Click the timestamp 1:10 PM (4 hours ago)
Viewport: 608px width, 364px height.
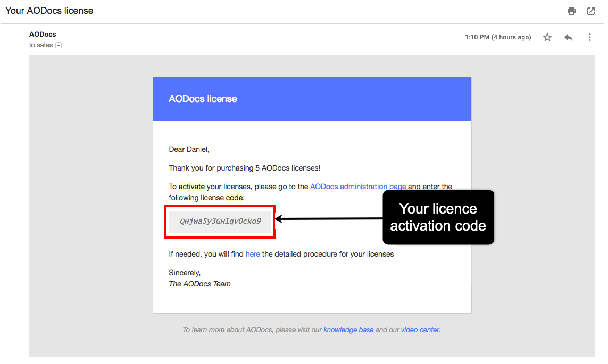(498, 37)
